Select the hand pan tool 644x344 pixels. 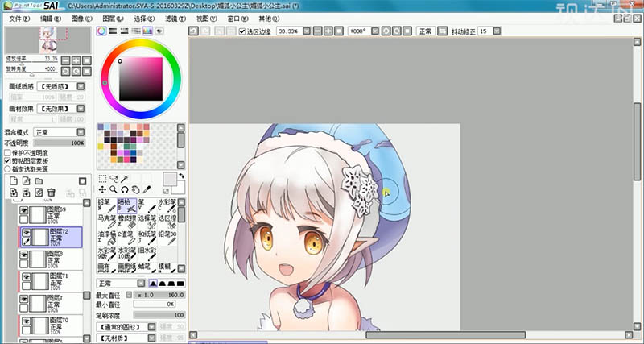135,190
